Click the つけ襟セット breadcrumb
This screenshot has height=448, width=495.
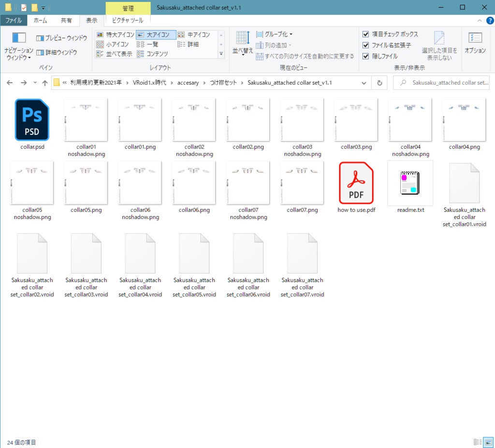(223, 83)
